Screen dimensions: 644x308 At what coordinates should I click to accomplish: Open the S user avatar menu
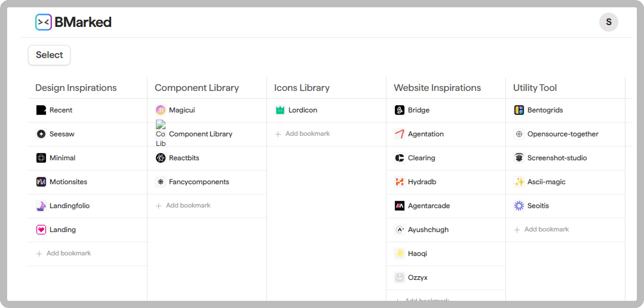609,22
